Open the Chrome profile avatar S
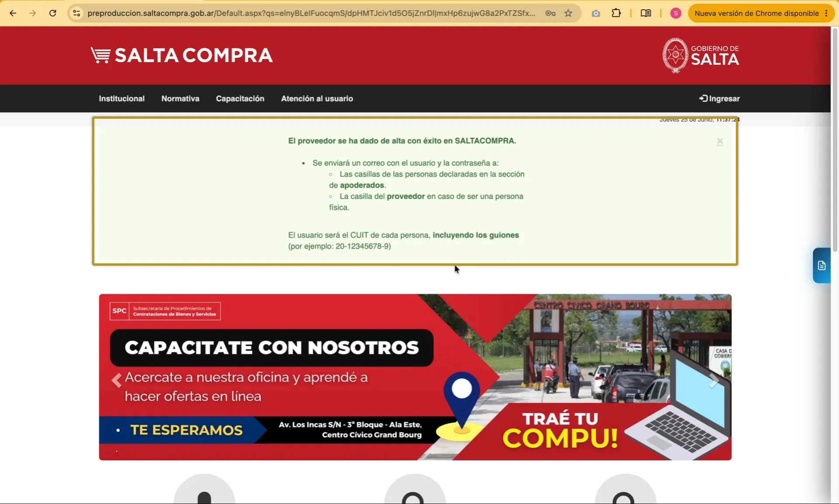The image size is (839, 504). click(x=676, y=13)
